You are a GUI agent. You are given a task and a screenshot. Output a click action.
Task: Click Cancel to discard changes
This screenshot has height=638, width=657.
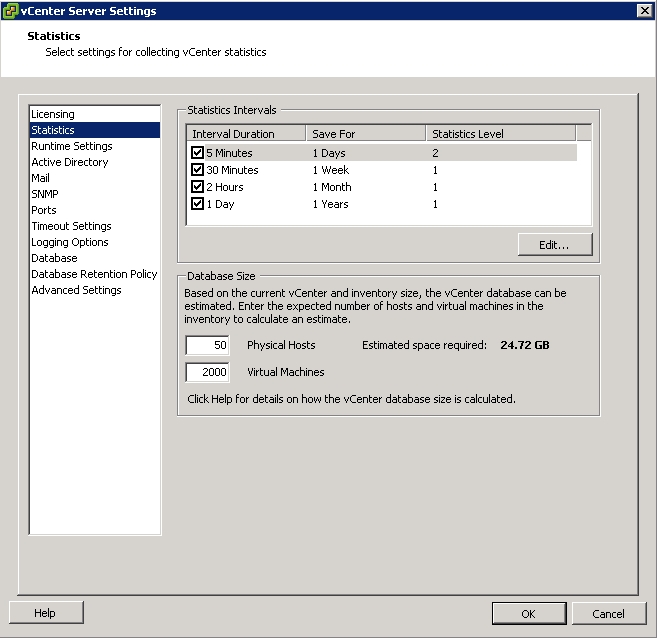coord(609,614)
